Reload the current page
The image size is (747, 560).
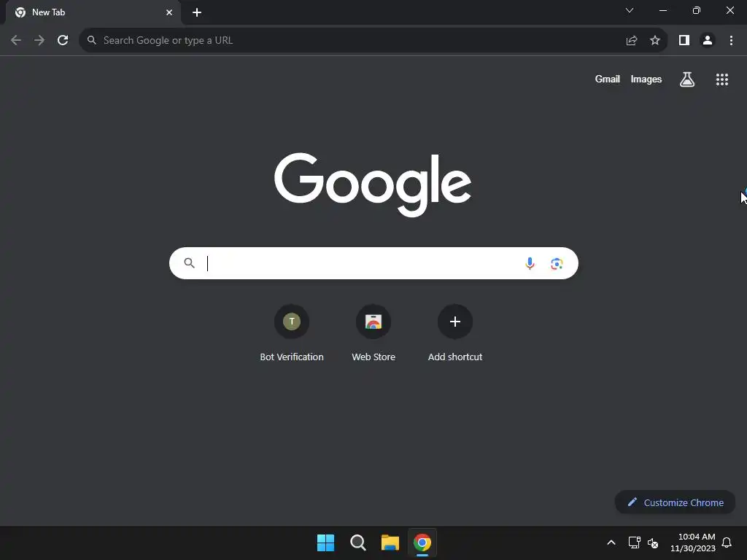pos(63,41)
